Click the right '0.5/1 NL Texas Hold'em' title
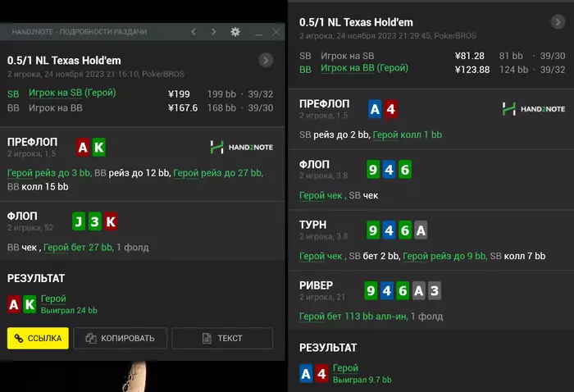 click(356, 22)
